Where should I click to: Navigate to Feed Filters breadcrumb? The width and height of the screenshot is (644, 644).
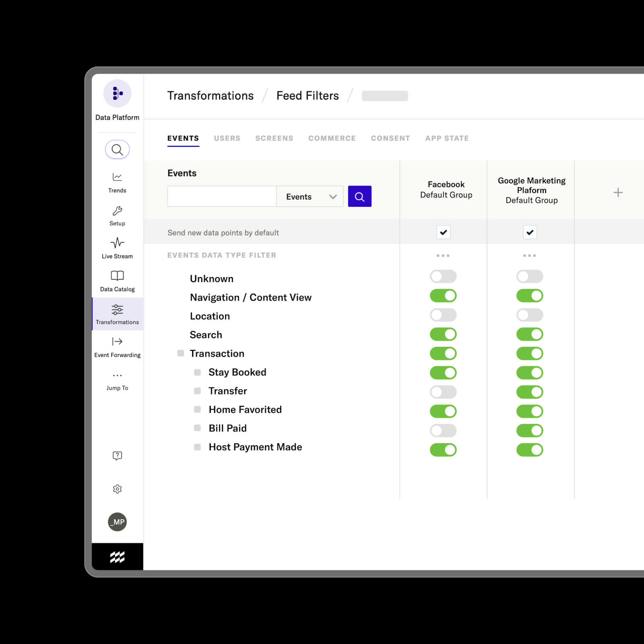[x=307, y=96]
